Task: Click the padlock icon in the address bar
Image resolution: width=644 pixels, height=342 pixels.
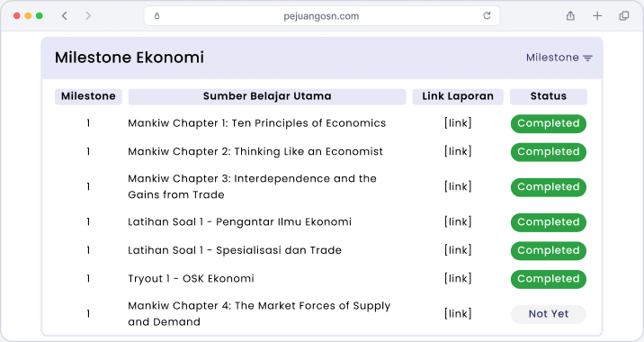Action: coord(157,16)
